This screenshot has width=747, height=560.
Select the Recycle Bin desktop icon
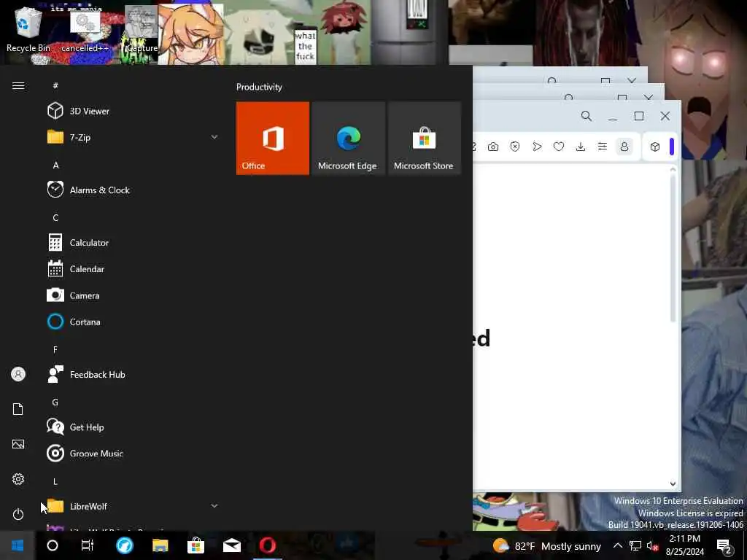click(28, 31)
